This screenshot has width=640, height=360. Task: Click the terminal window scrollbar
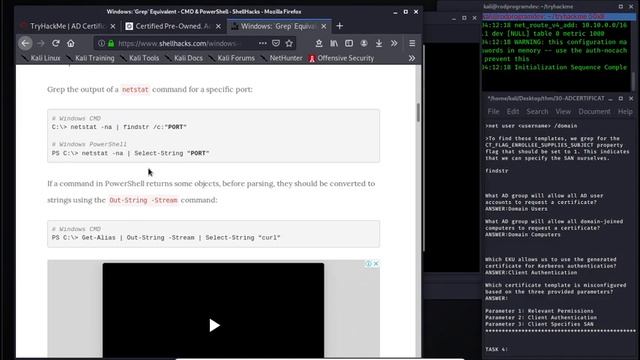point(633,81)
